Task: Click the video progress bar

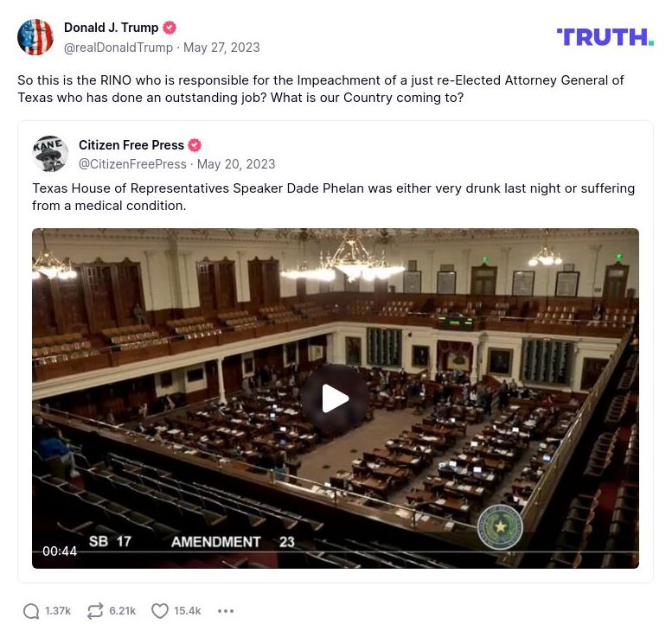Action: 336,552
